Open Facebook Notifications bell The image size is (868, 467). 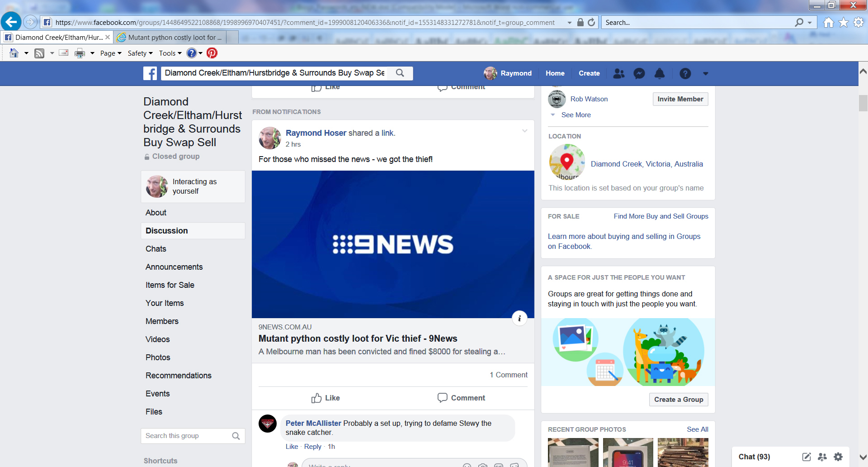pos(660,73)
